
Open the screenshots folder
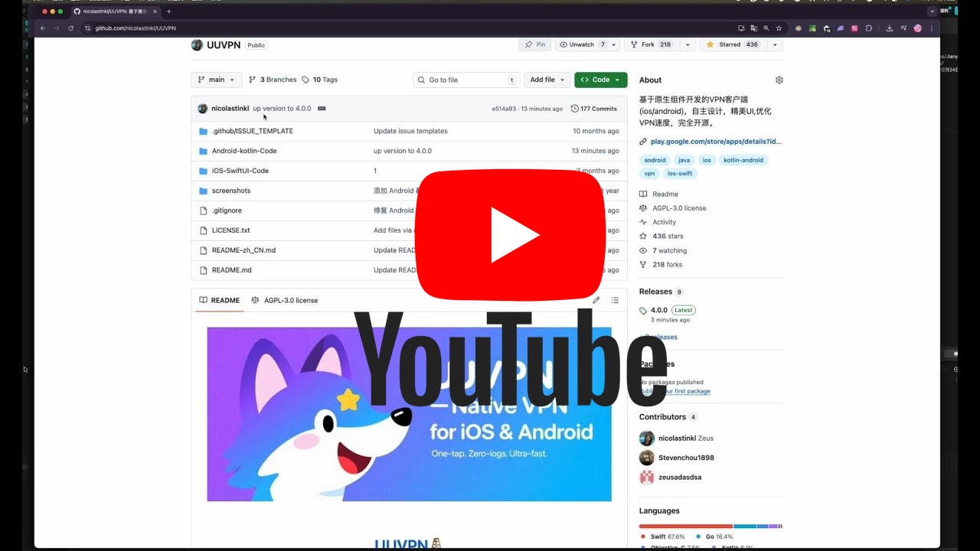(x=231, y=191)
